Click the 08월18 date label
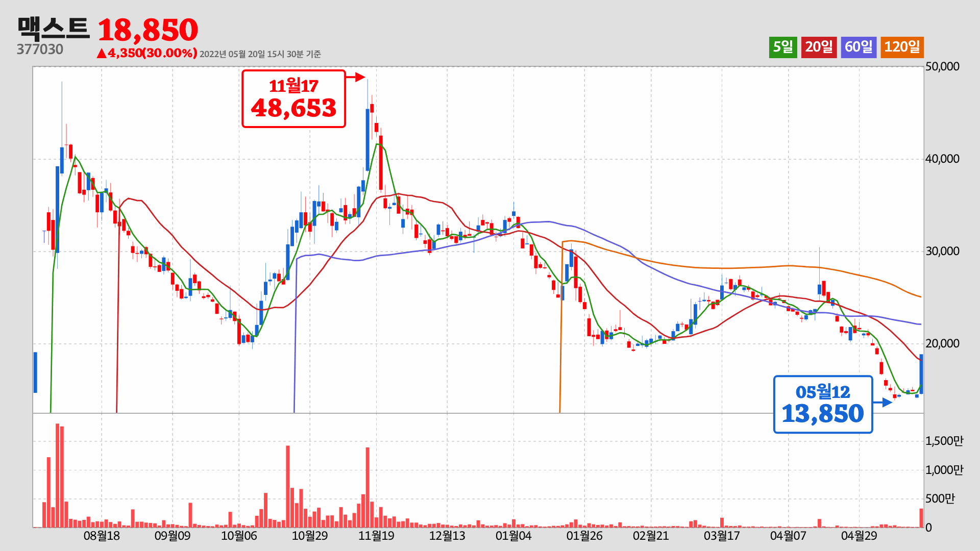The image size is (980, 551). [x=102, y=536]
